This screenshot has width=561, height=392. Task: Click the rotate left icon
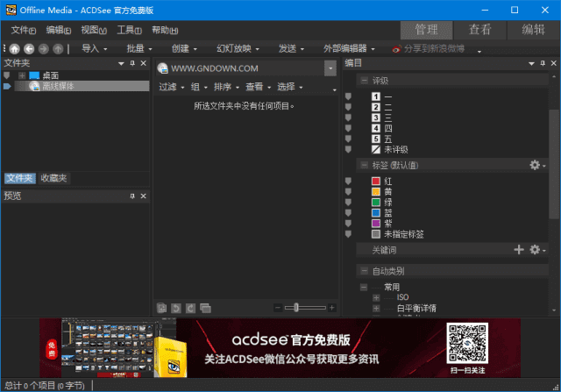pos(176,308)
